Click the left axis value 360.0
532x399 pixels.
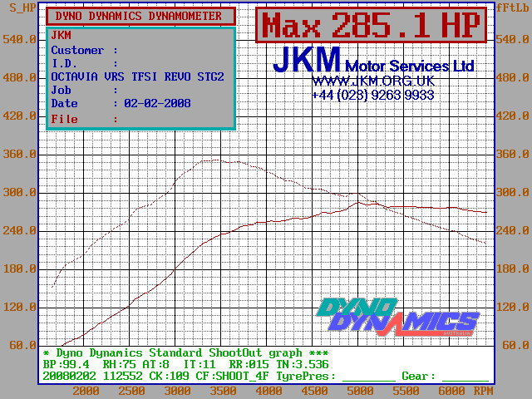19,154
